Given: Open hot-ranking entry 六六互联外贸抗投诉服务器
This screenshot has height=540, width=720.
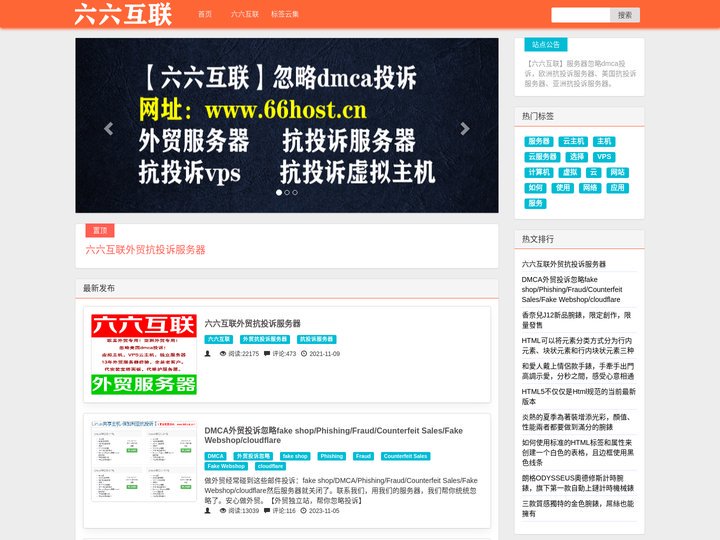Looking at the screenshot, I should pyautogui.click(x=563, y=264).
